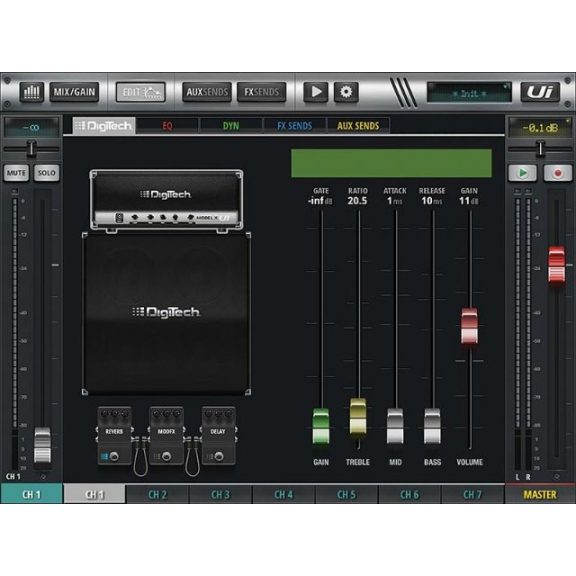Click the channel -∞ level display
The height and width of the screenshot is (576, 576).
32,127
